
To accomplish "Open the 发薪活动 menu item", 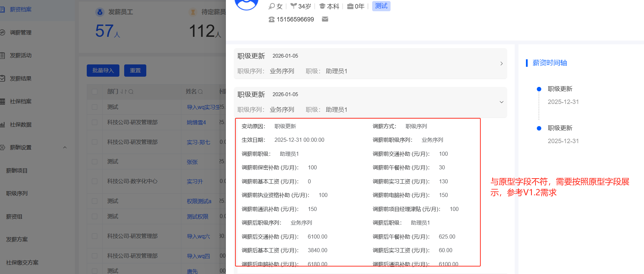I will tap(20, 55).
